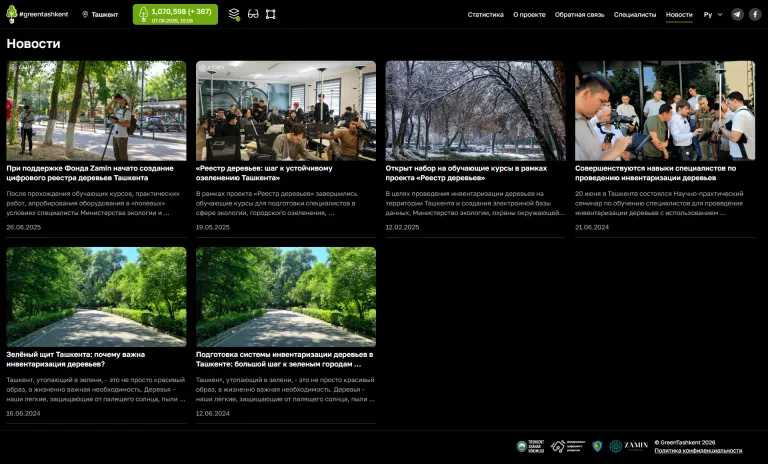Click the Новости page heading

pos(33,44)
